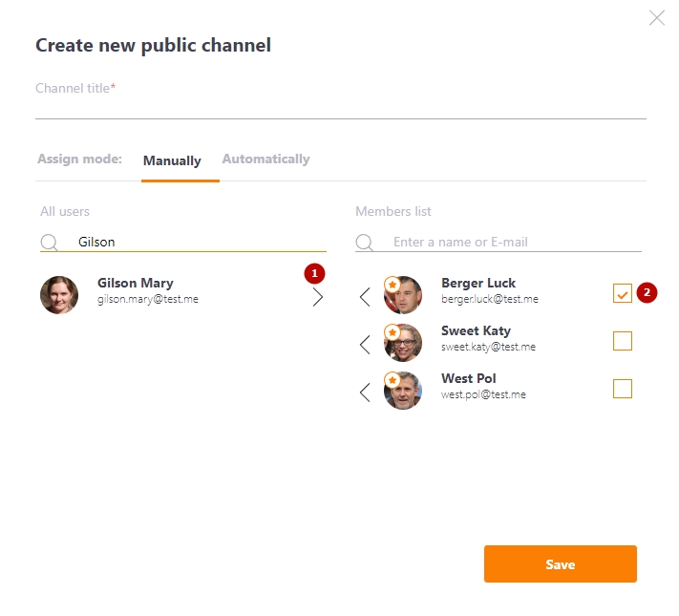The width and height of the screenshot is (679, 616).
Task: Click Sweet Katy's star-badged avatar
Action: point(403,343)
